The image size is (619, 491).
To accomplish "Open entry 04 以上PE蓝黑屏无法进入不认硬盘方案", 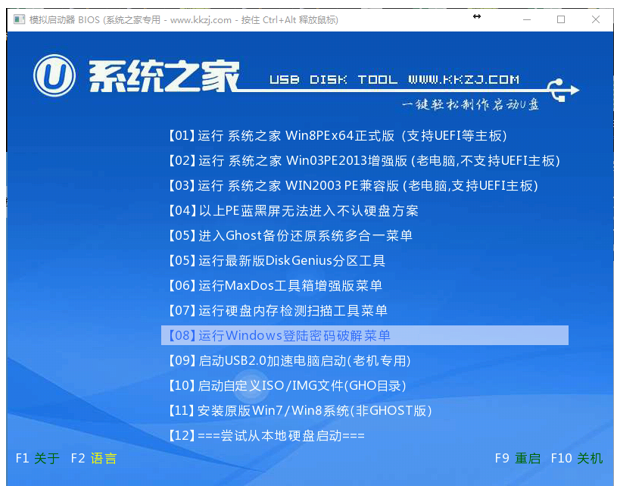I will tap(293, 211).
